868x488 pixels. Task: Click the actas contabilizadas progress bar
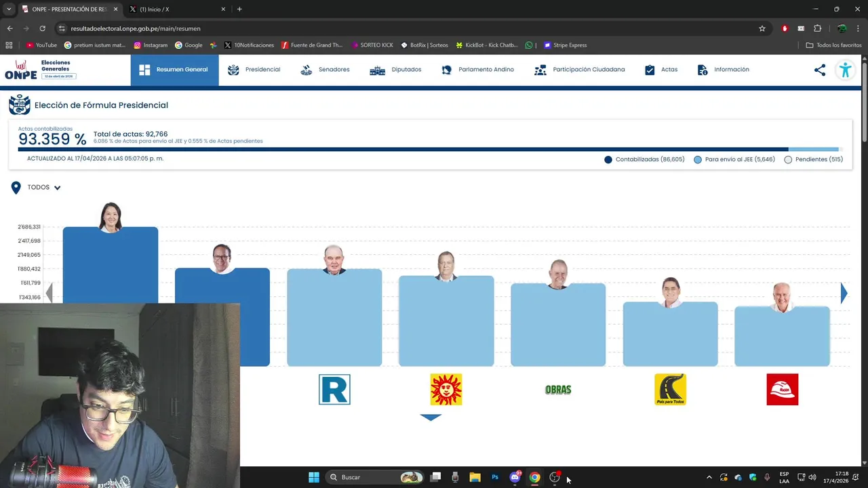[x=430, y=149]
